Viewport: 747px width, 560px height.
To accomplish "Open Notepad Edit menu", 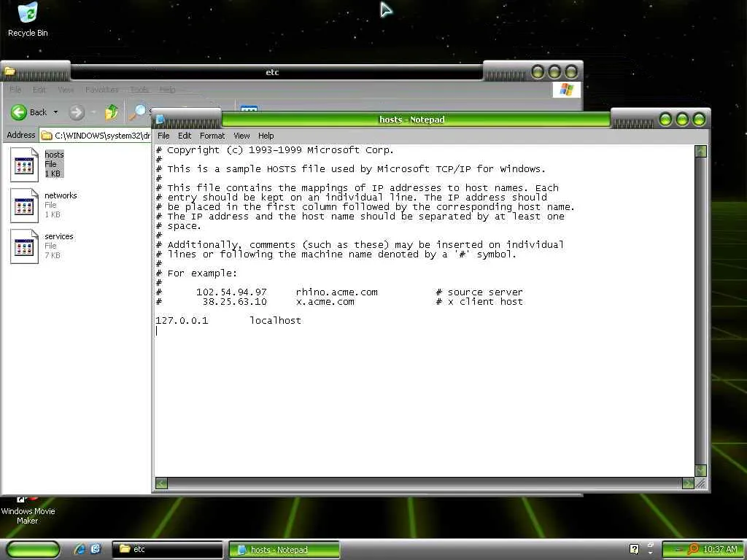I will pyautogui.click(x=185, y=136).
